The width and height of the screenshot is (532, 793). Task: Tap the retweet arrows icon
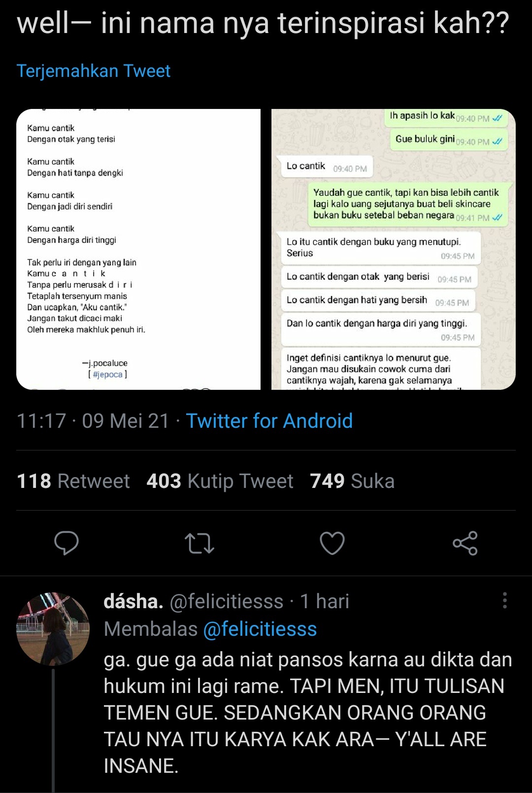(199, 543)
